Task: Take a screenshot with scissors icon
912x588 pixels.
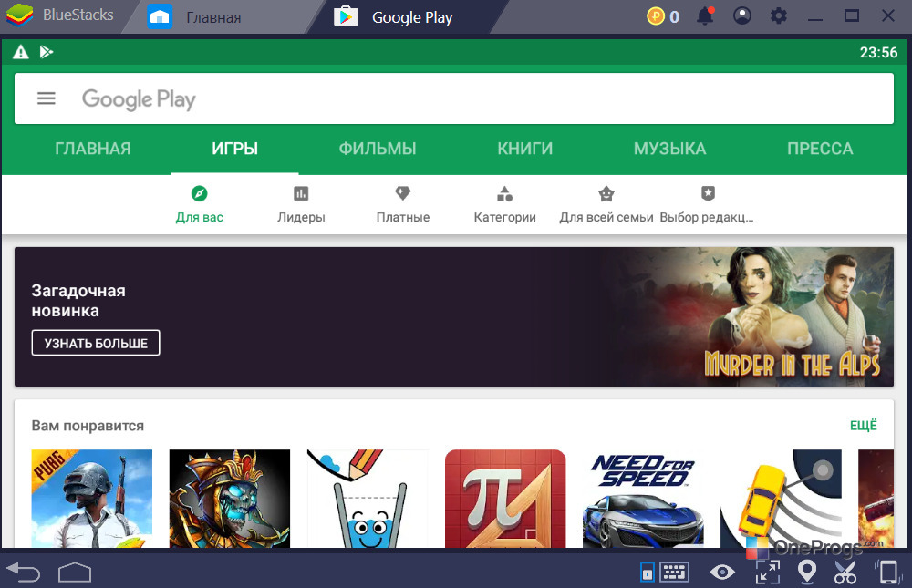Action: 845,573
